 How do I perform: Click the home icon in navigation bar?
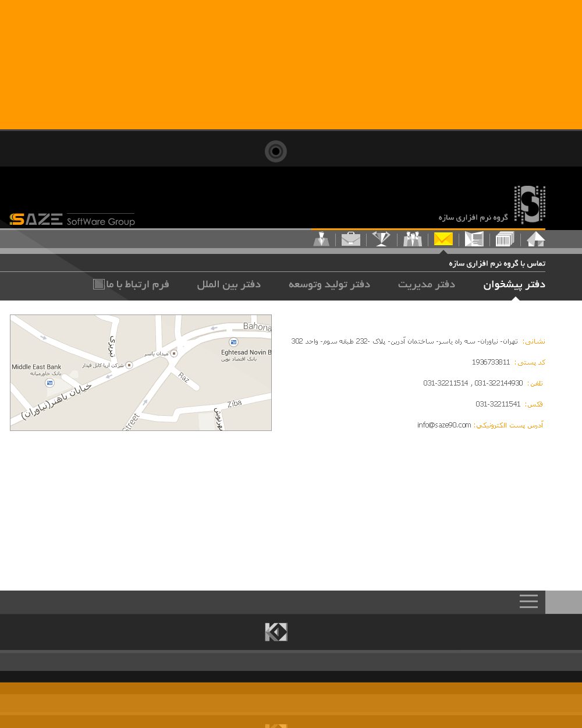pyautogui.click(x=535, y=239)
